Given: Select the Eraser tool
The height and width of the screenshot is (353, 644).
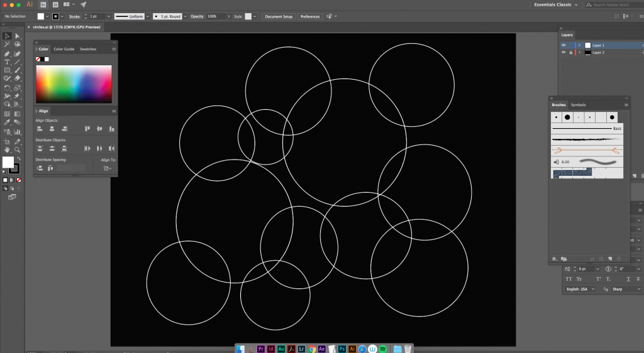Looking at the screenshot, I should (x=17, y=79).
